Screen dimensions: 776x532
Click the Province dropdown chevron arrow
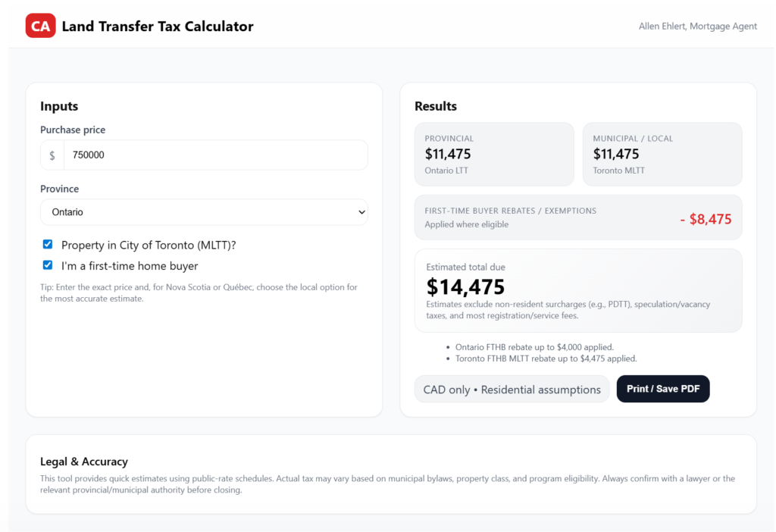point(361,213)
